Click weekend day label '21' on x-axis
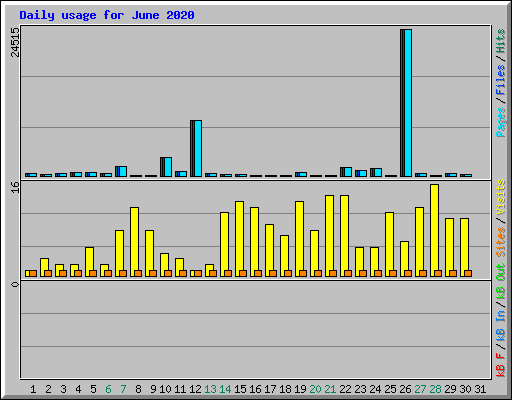This screenshot has height=400, width=512. pos(330,389)
